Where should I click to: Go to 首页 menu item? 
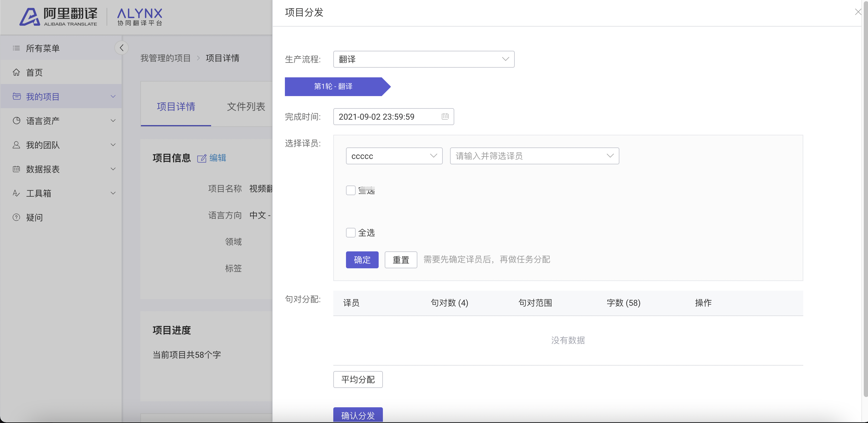click(61, 72)
